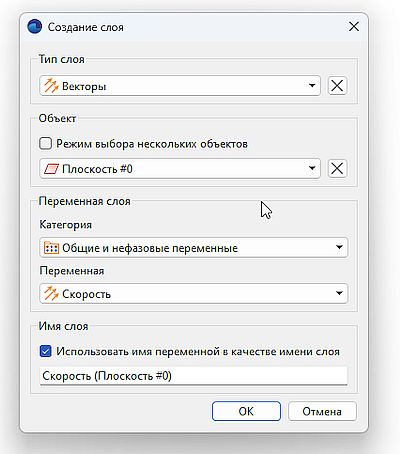The image size is (400, 454).
Task: Open the Переменная Скорость dropdown arrow
Action: 339,293
